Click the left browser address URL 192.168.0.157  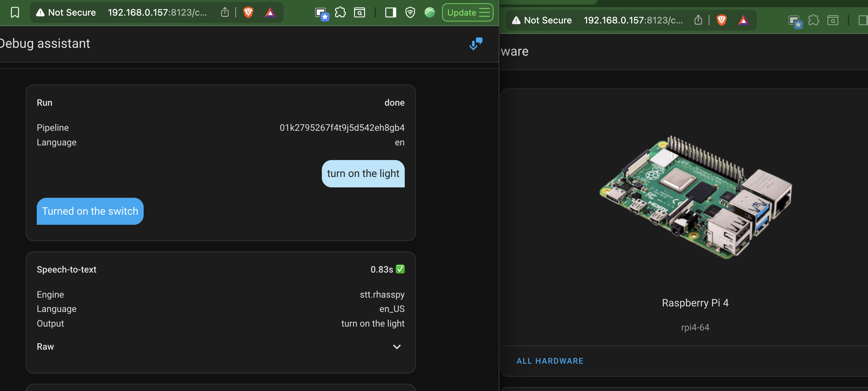157,12
